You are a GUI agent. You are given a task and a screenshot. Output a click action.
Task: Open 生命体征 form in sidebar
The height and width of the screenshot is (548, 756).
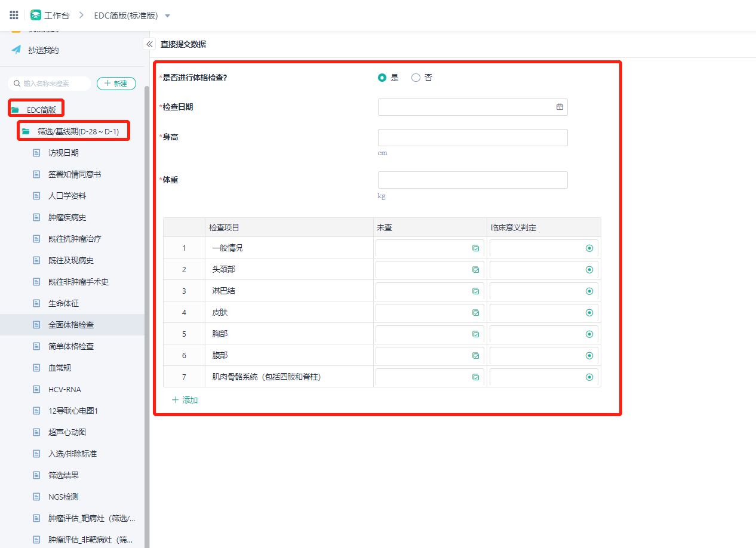point(63,303)
